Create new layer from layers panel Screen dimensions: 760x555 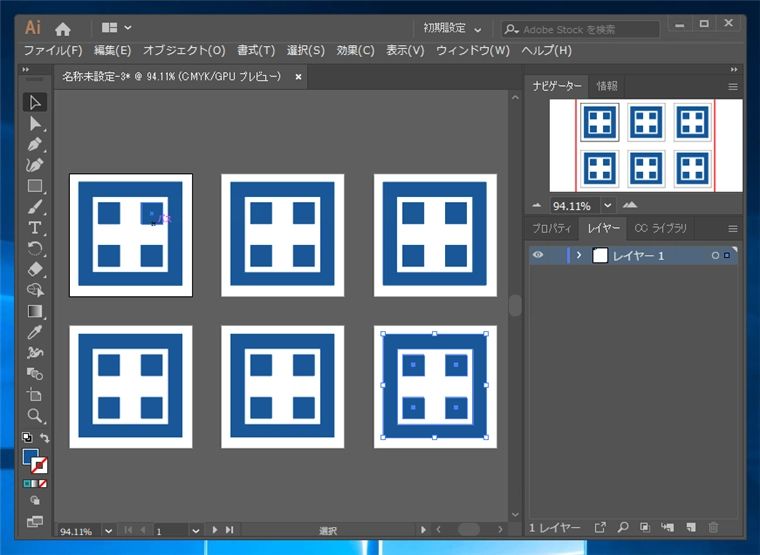click(690, 527)
